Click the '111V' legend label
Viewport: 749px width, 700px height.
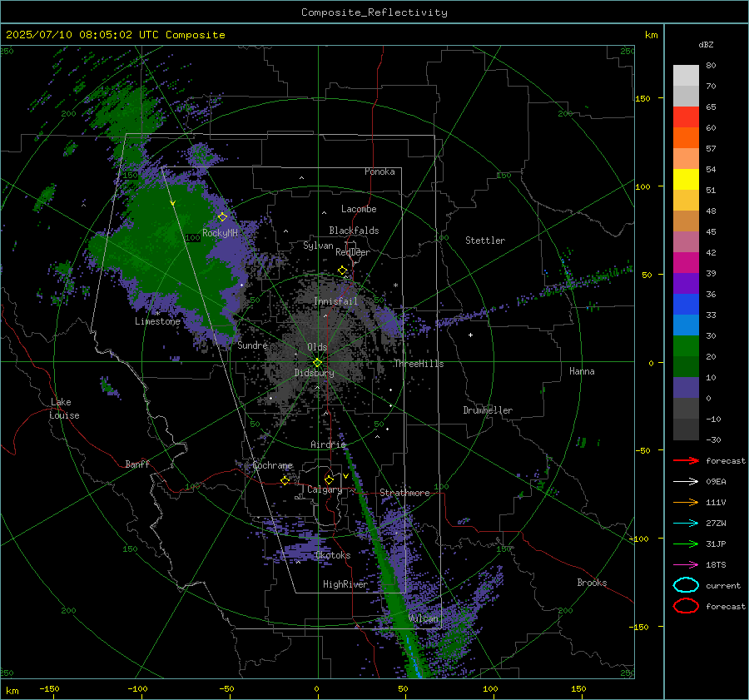click(x=716, y=502)
